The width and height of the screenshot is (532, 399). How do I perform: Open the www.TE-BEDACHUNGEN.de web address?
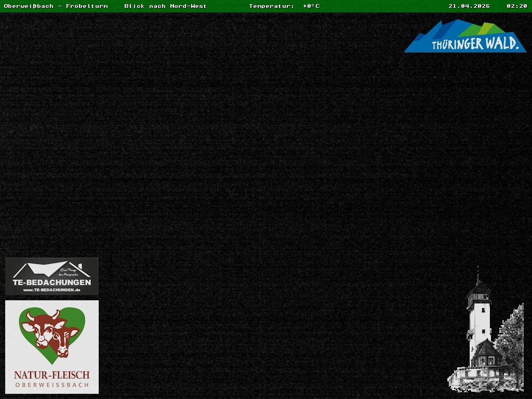click(x=51, y=290)
